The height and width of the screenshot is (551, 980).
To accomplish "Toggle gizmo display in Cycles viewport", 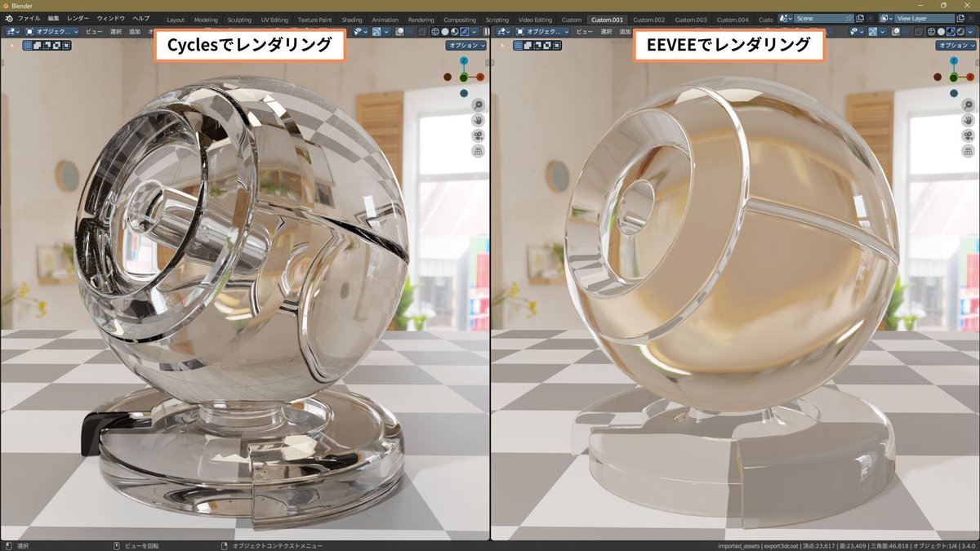I will click(376, 32).
